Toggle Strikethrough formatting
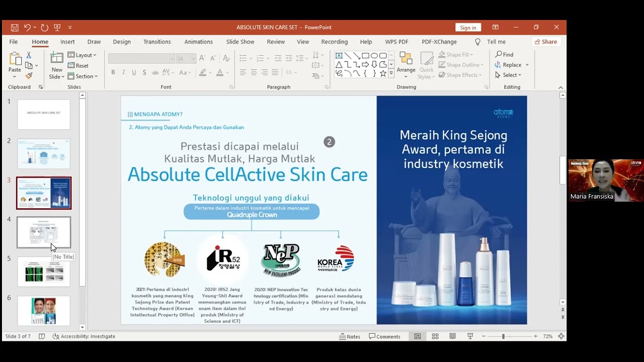 tap(154, 72)
